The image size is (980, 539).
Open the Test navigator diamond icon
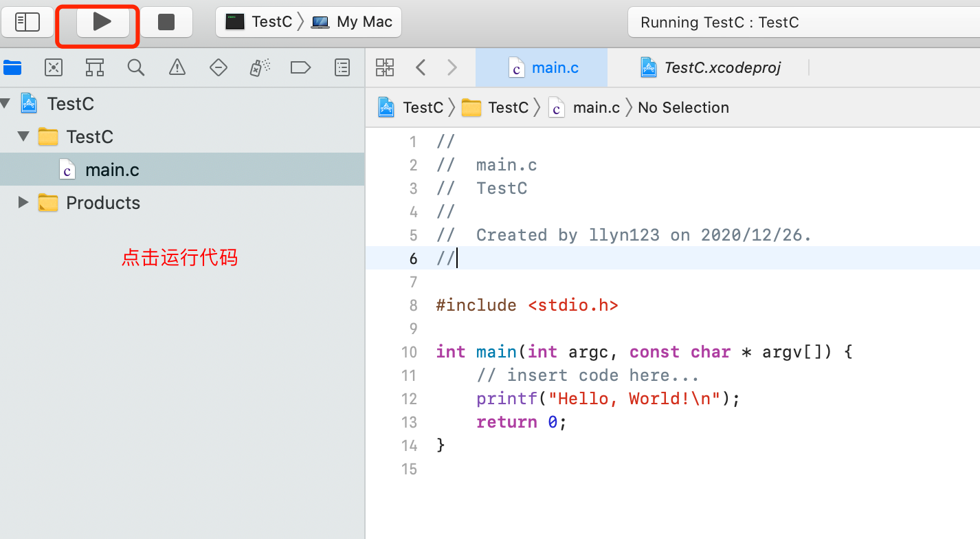pyautogui.click(x=219, y=67)
